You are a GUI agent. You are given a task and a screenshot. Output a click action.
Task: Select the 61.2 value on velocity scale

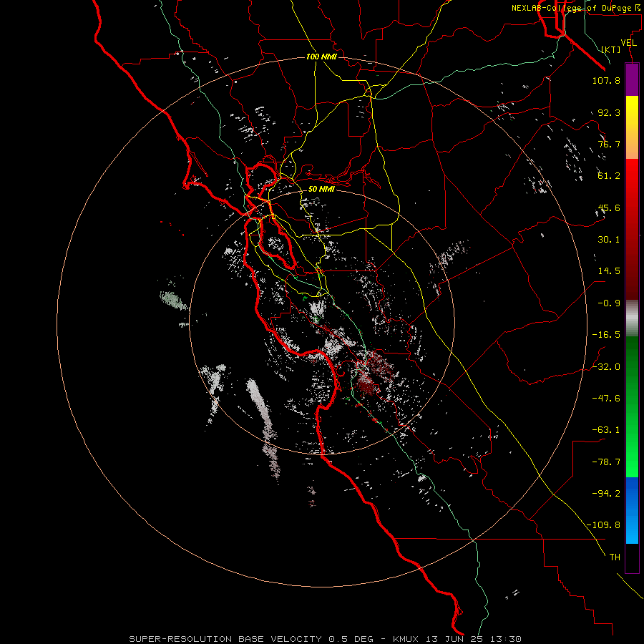pyautogui.click(x=609, y=176)
